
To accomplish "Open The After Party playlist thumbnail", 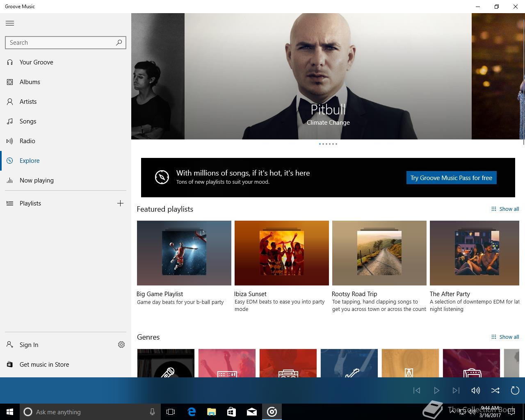I will [x=475, y=253].
